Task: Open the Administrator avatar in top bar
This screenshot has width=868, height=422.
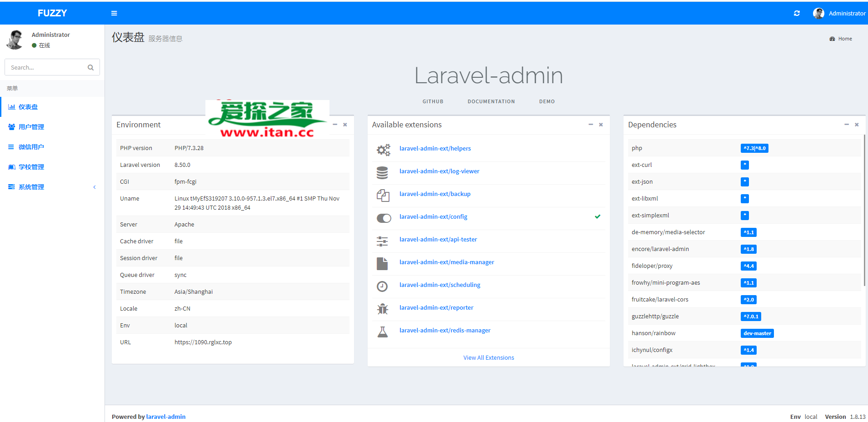Action: point(818,13)
